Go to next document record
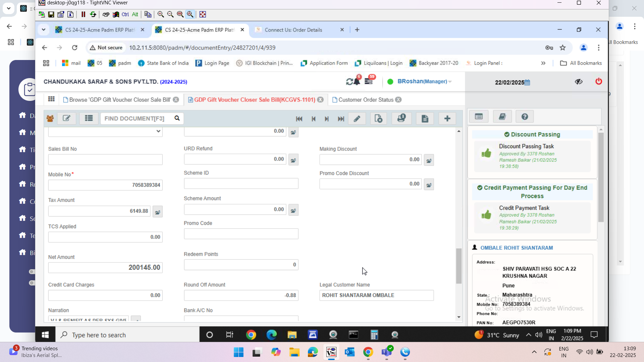 pos(327,119)
